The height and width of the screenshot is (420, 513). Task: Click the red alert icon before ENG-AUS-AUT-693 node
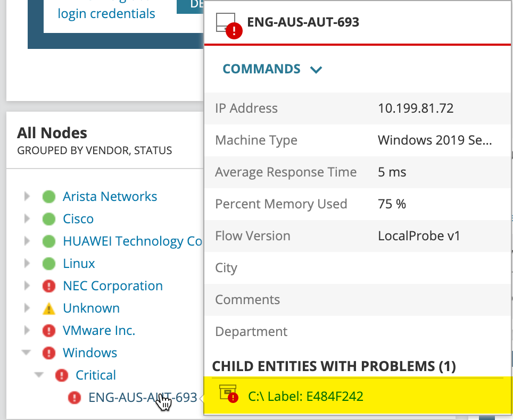pos(75,398)
